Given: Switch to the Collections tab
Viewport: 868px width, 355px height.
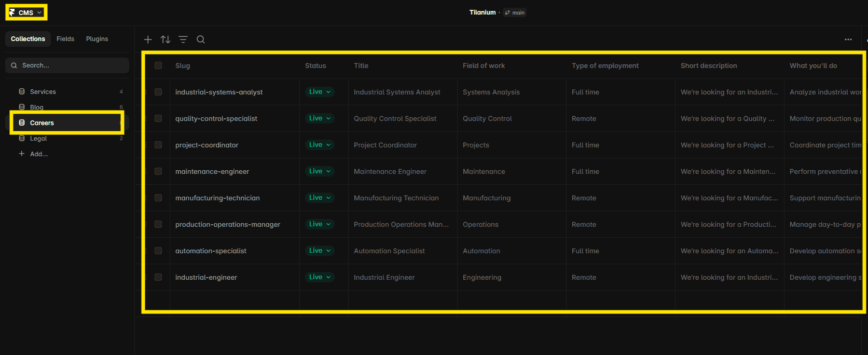Looking at the screenshot, I should (28, 39).
